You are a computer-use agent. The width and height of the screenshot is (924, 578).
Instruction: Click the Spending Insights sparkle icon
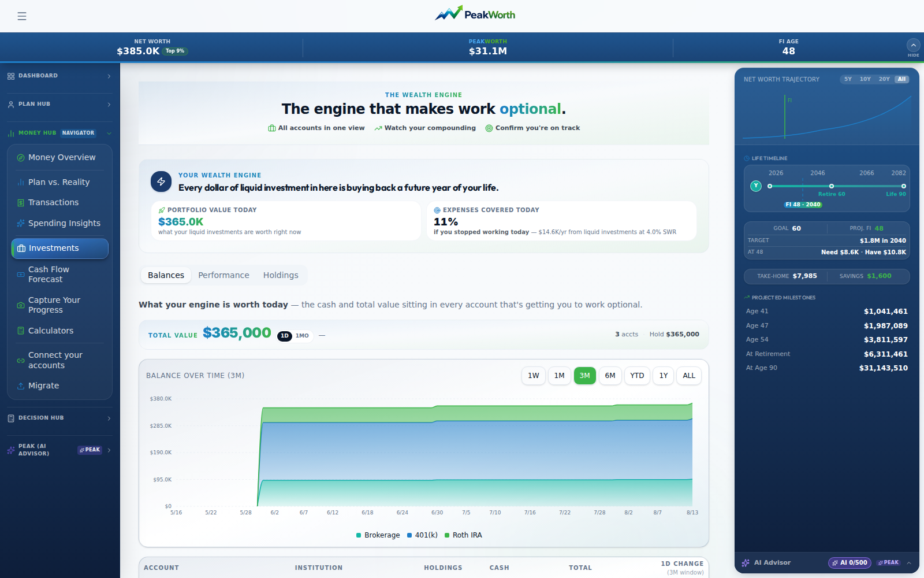click(x=21, y=224)
